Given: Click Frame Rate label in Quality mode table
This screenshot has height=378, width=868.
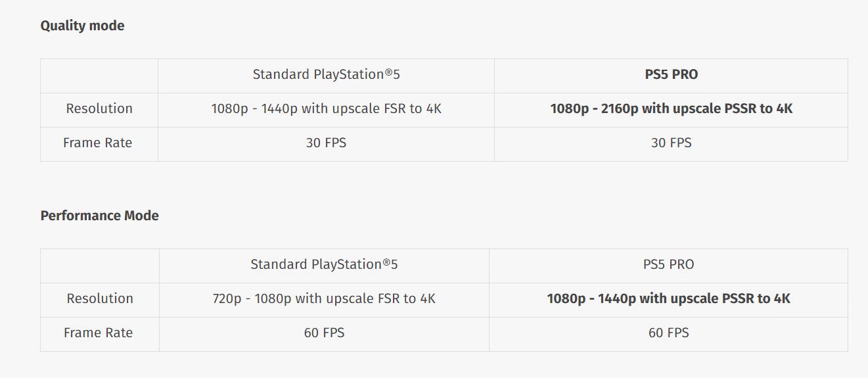Looking at the screenshot, I should [x=97, y=143].
